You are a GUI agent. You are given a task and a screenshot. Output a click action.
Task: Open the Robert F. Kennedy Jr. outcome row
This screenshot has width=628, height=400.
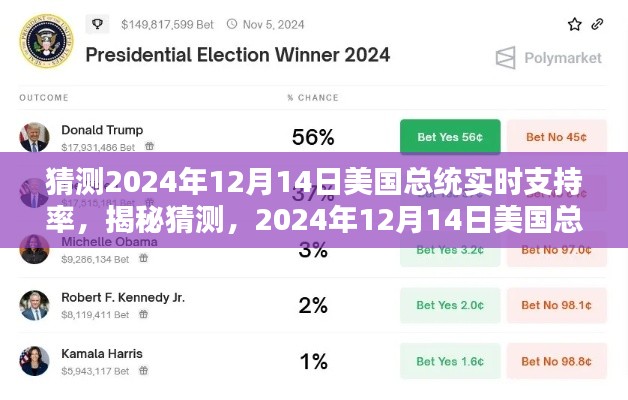point(122,298)
